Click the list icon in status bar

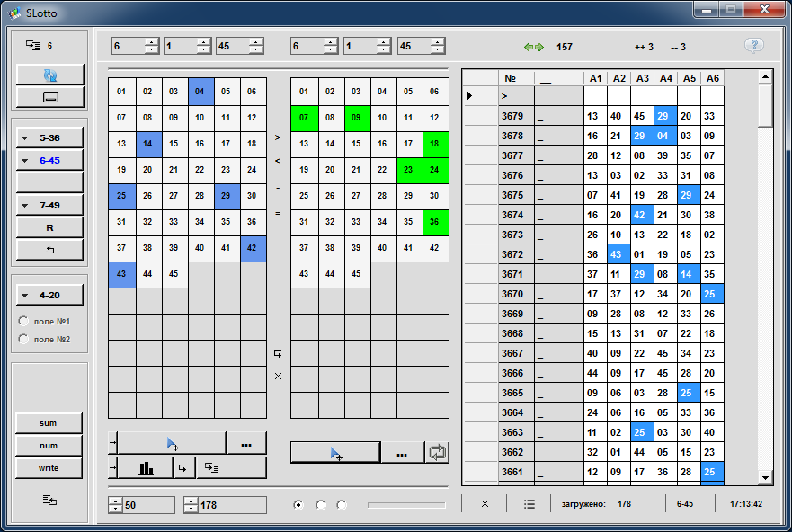[529, 504]
